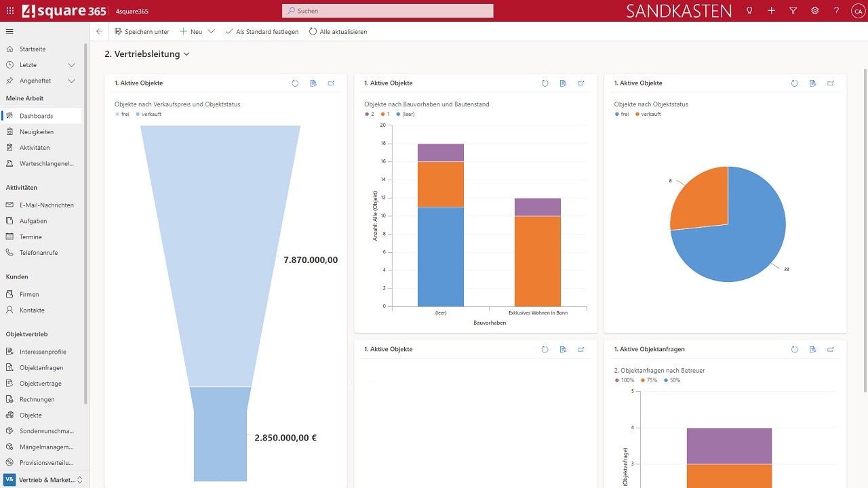View records of empty Aktive Objekte card
Screen dimensions: 868x488
tap(563, 350)
